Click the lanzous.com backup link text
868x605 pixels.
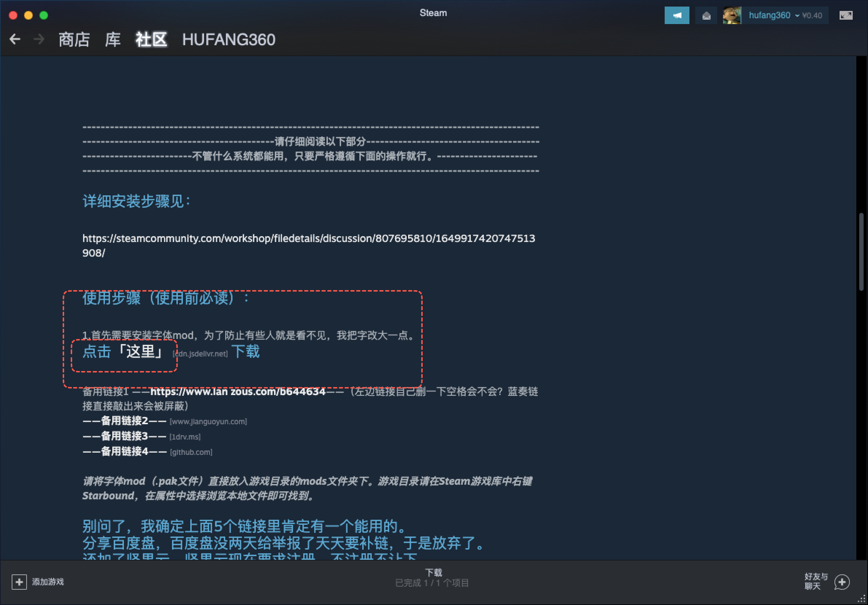tap(238, 391)
